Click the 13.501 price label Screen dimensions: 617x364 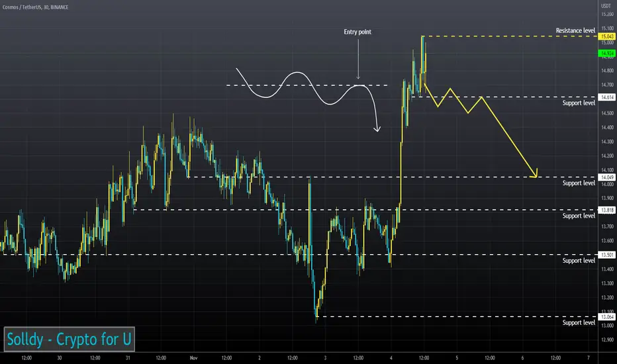pyautogui.click(x=607, y=255)
